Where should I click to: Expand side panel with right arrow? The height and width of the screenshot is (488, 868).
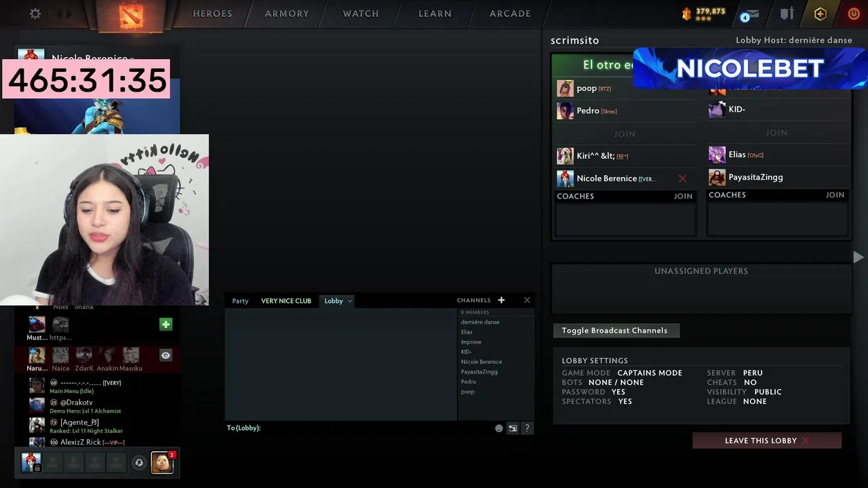coord(858,257)
